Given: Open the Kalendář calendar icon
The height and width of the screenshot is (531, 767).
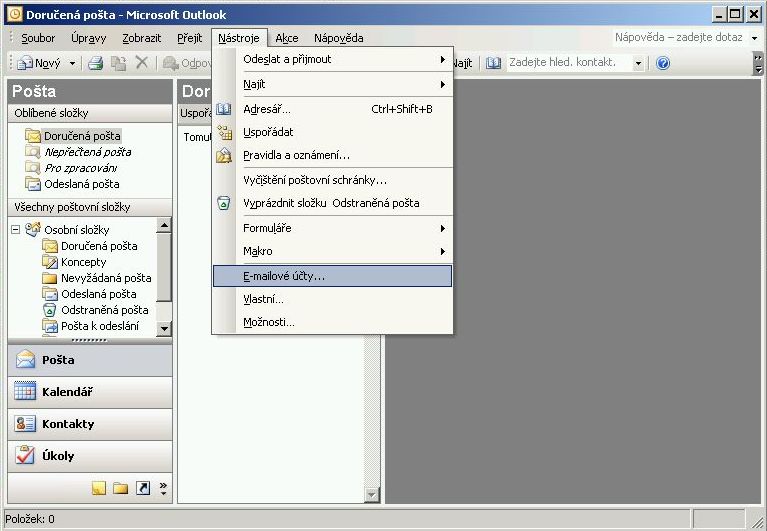Looking at the screenshot, I should click(25, 392).
